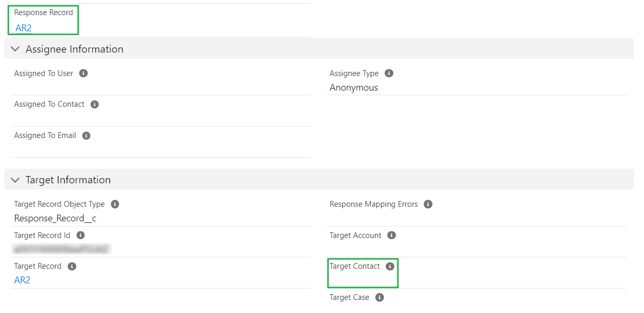This screenshot has width=644, height=313.
Task: Click the Response Mapping Errors info icon
Action: point(428,204)
